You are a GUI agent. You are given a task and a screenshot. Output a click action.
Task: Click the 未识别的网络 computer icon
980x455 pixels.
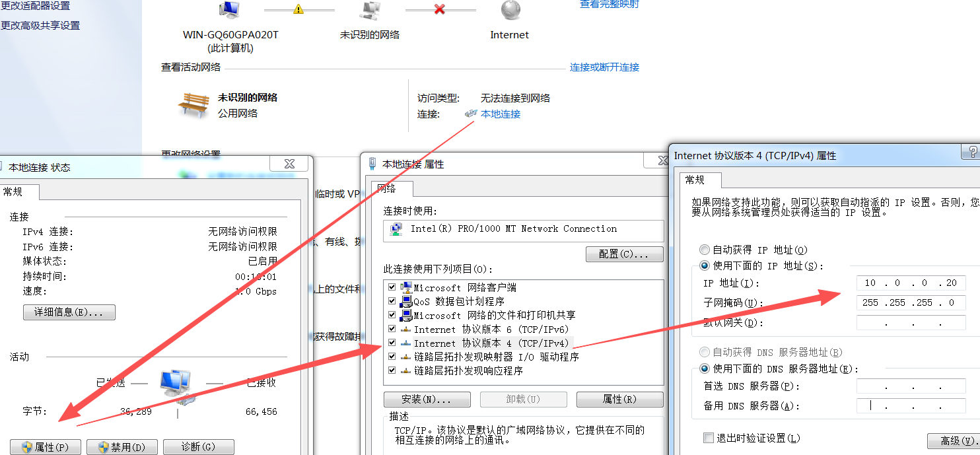(370, 11)
